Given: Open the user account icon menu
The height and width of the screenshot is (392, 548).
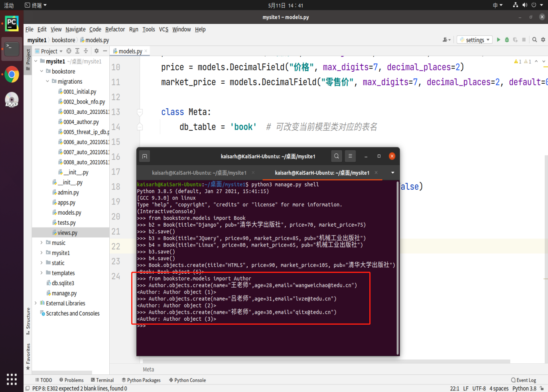Looking at the screenshot, I should pyautogui.click(x=447, y=40).
